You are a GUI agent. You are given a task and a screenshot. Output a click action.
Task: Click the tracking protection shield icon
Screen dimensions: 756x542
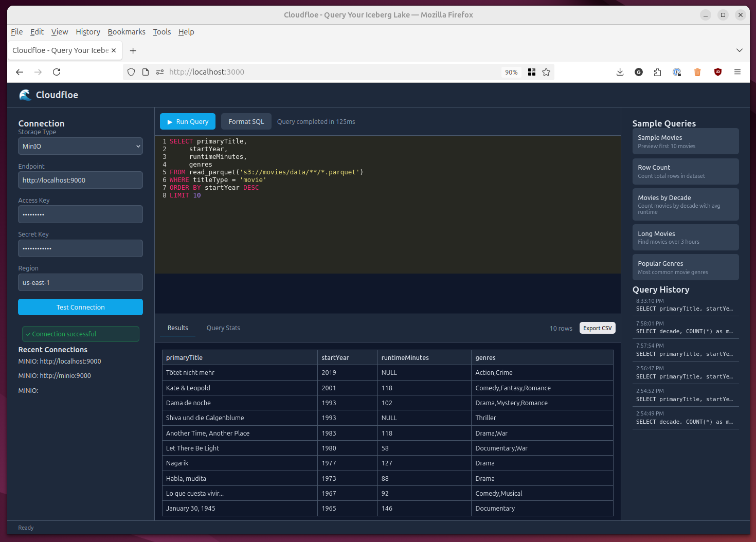pos(131,72)
